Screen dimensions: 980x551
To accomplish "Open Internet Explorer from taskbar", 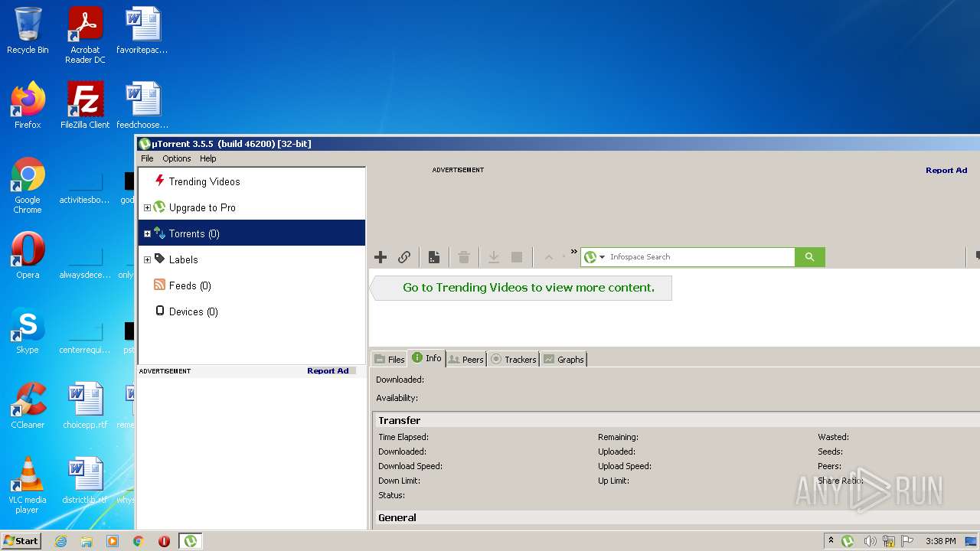I will click(60, 541).
